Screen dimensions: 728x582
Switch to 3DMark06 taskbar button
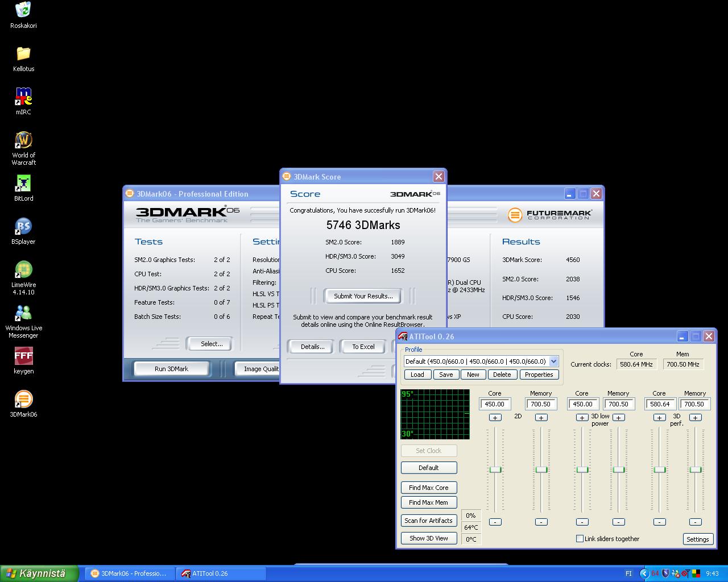[x=129, y=573]
